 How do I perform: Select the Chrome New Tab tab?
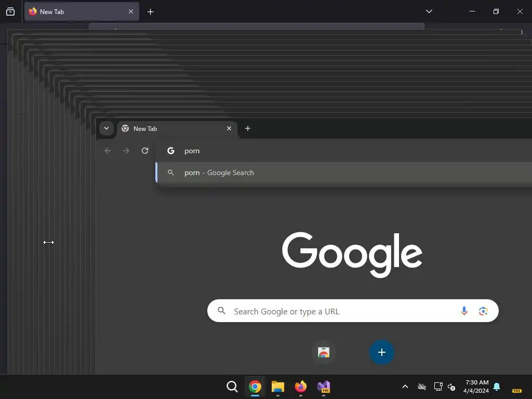pos(177,129)
